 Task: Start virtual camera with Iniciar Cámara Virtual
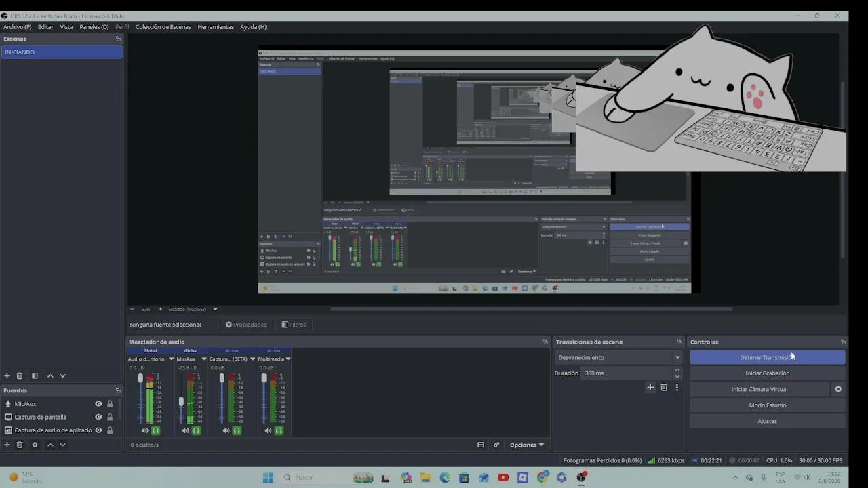(759, 389)
